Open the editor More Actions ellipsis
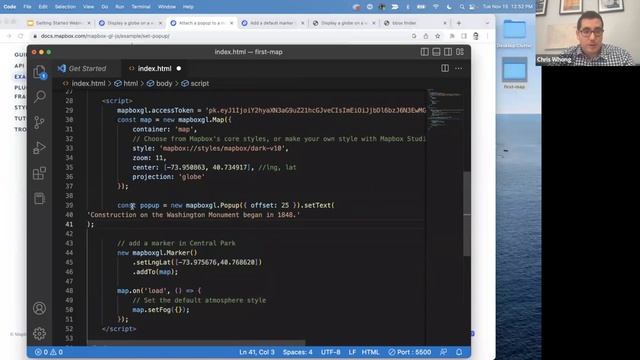Viewport: 640px width, 360px height. [x=459, y=69]
